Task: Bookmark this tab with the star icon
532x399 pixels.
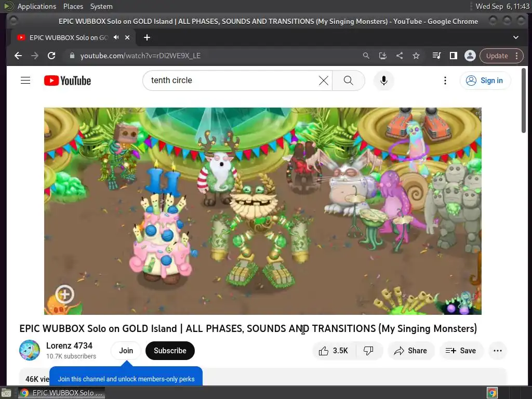Action: pyautogui.click(x=416, y=56)
